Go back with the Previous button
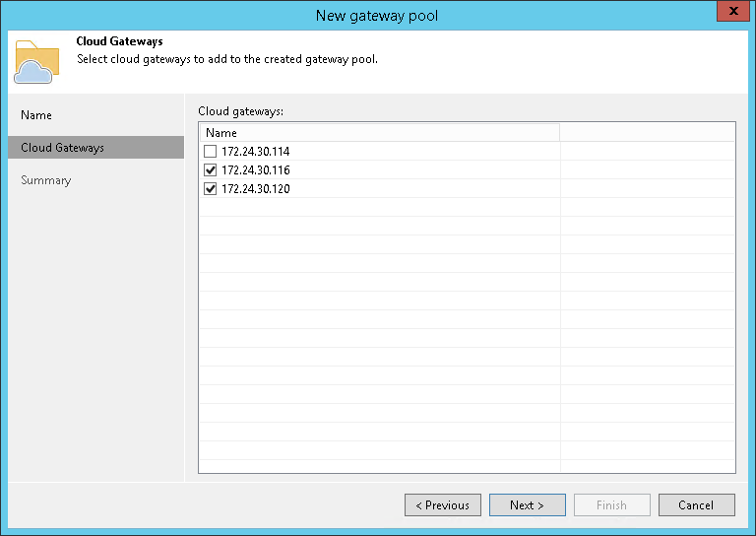 coord(443,505)
